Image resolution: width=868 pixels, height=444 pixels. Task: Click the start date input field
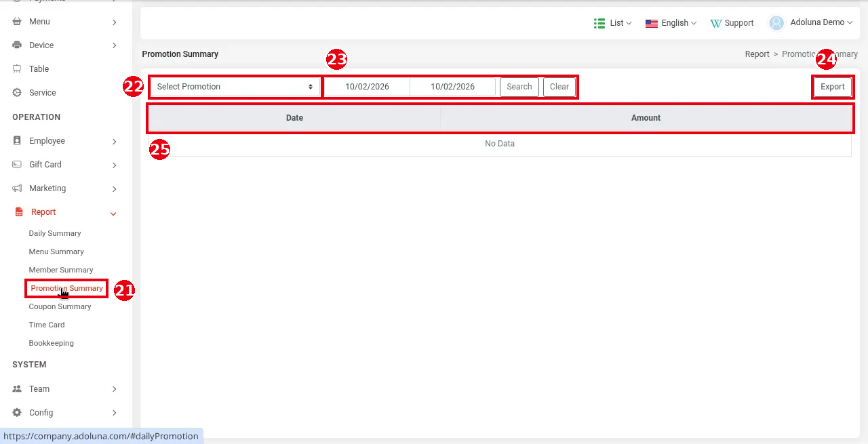(x=367, y=87)
